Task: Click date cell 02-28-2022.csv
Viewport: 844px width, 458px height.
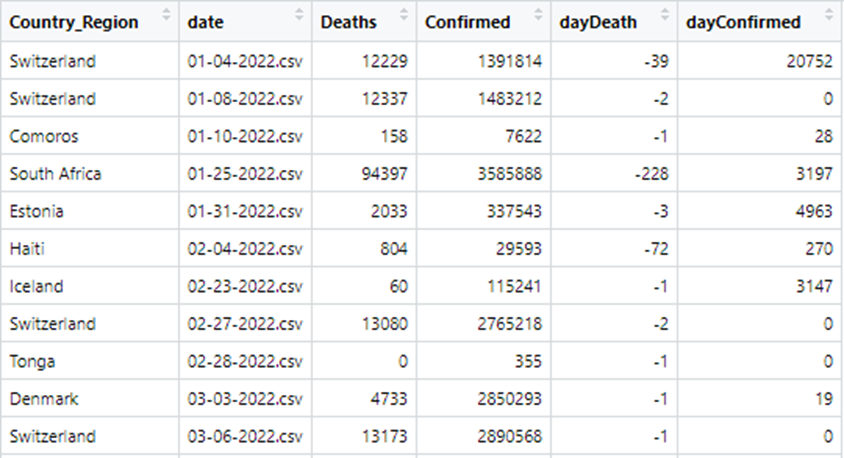Action: (245, 361)
